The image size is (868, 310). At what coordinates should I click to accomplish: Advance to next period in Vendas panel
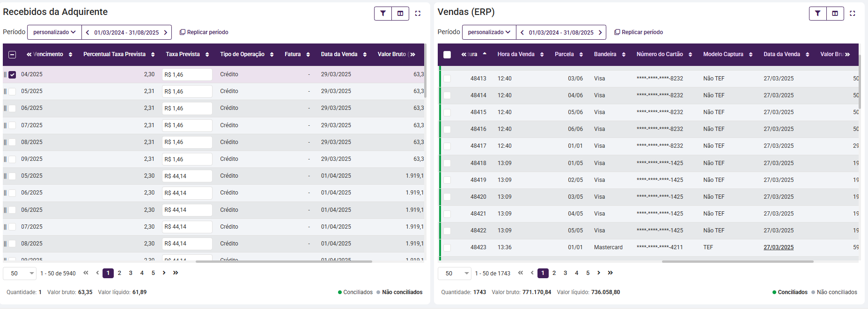click(600, 33)
